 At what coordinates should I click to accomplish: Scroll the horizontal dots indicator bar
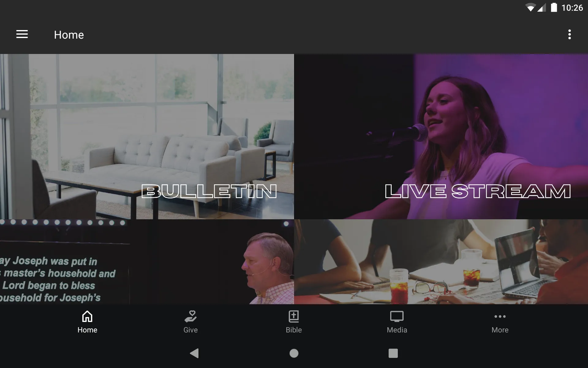(63, 223)
